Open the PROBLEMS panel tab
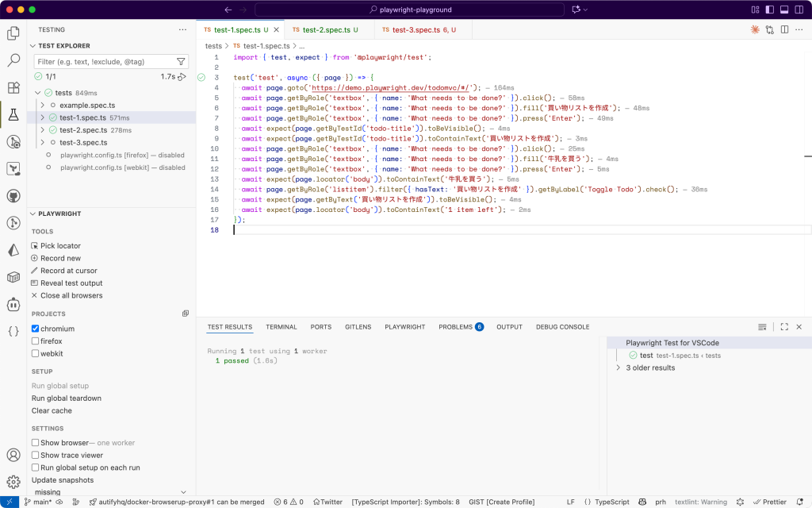Image resolution: width=812 pixels, height=508 pixels. [x=461, y=327]
